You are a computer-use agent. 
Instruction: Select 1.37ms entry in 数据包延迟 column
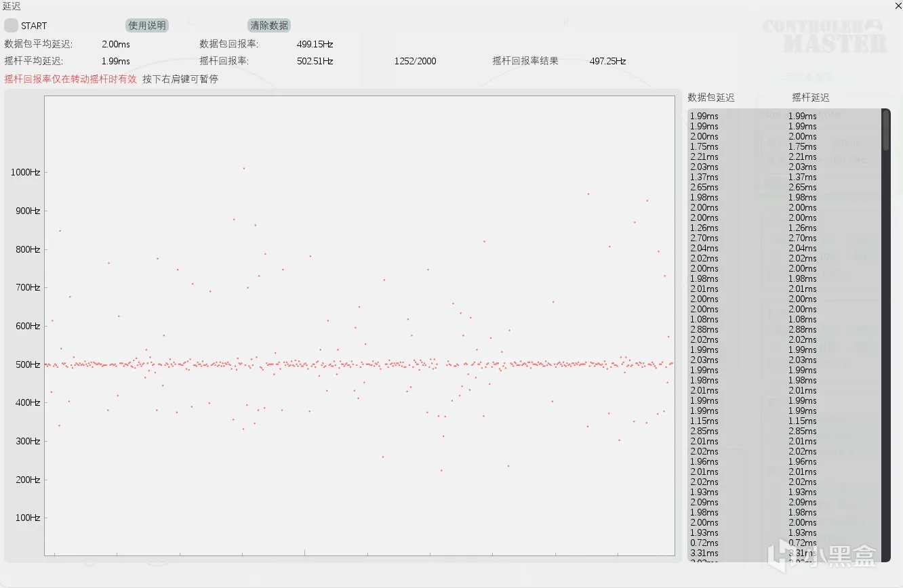[x=704, y=177]
